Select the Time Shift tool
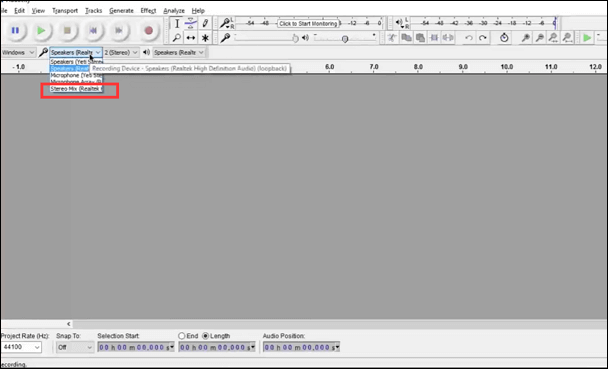 tap(191, 38)
